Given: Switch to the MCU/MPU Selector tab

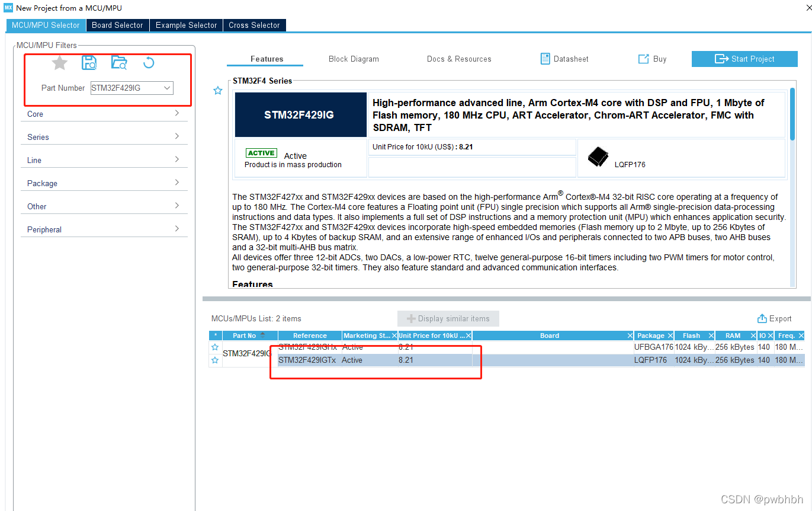Looking at the screenshot, I should tap(46, 25).
